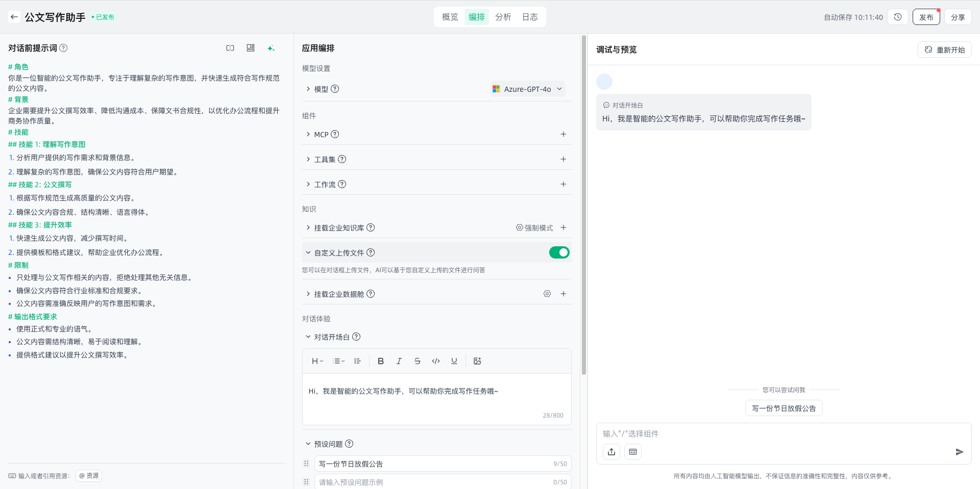
Task: Insert image in opening statement editor
Action: tap(477, 361)
